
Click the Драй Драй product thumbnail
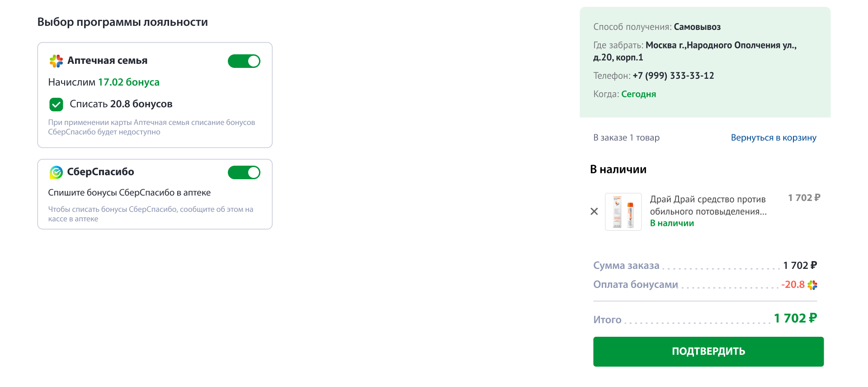pos(623,212)
